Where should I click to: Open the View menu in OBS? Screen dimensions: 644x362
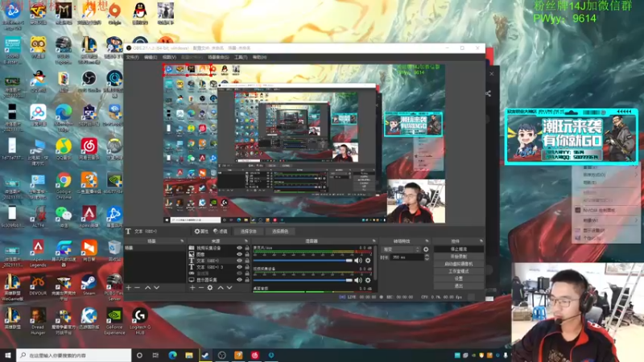169,57
